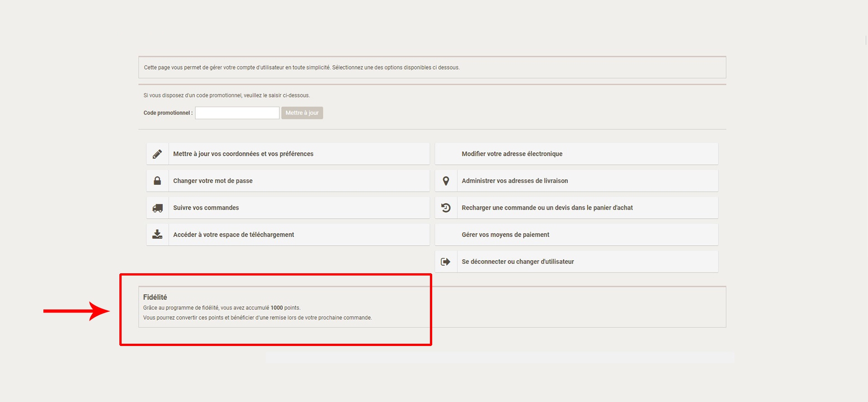Click the map pin icon for delivery addresses
The image size is (868, 402).
click(446, 181)
